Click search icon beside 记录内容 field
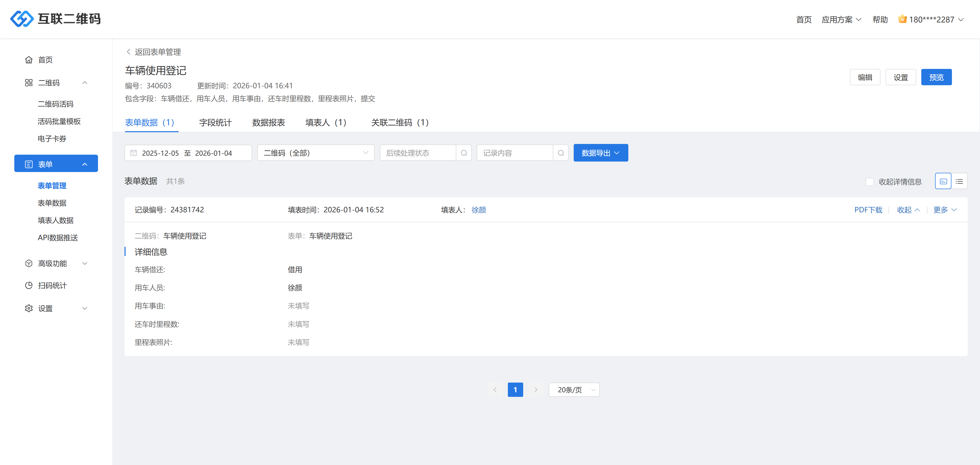This screenshot has width=980, height=465. pos(560,153)
